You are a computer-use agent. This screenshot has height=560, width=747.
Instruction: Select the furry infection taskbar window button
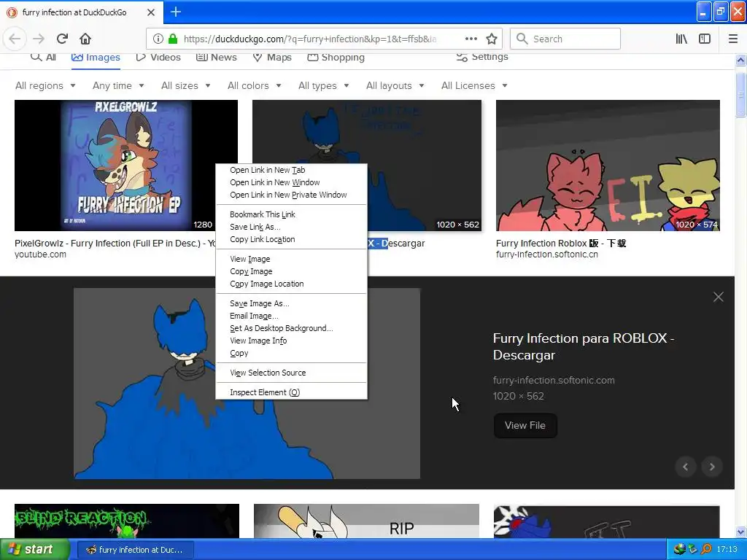coord(134,550)
